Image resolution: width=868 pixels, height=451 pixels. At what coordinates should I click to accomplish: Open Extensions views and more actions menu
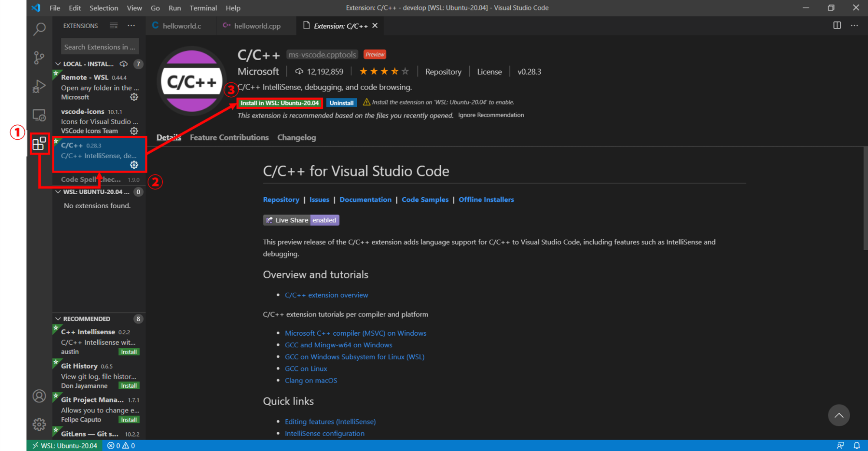point(131,26)
